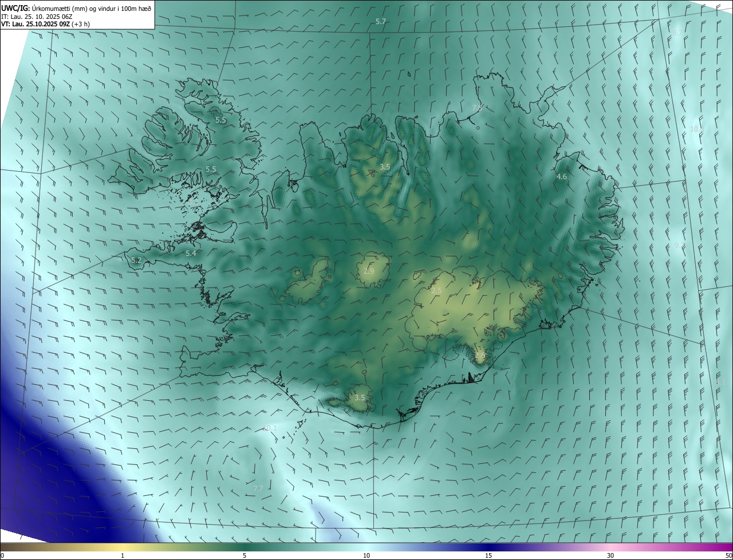The image size is (733, 560).
Task: Click the color scale tick label 1
Action: pos(123,555)
